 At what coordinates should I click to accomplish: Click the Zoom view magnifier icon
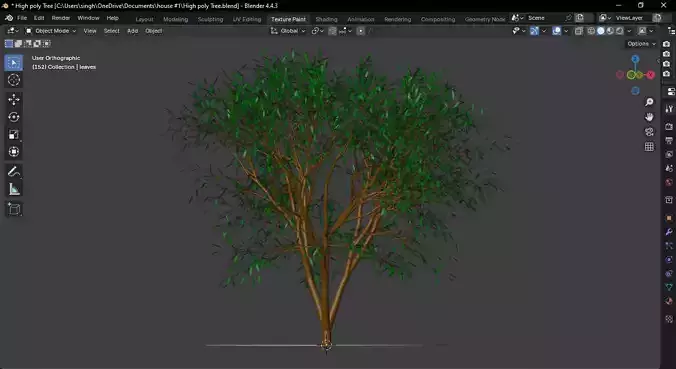coord(649,102)
